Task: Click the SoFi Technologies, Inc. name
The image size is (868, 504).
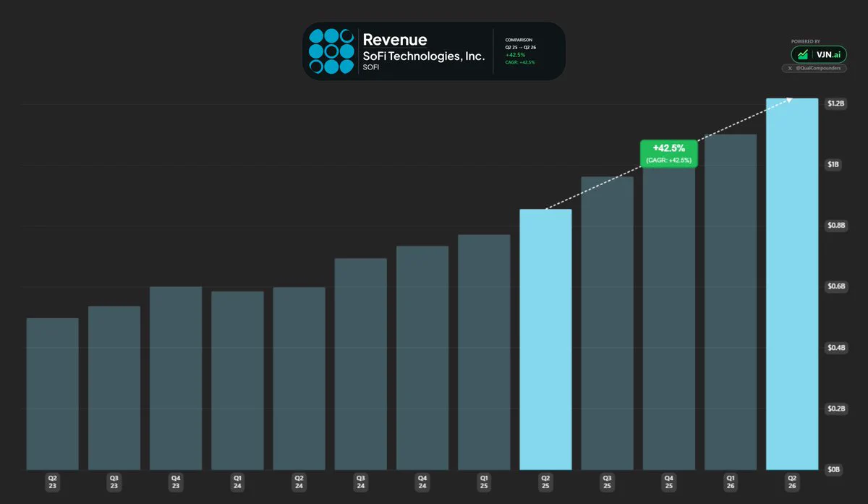Action: [x=423, y=56]
